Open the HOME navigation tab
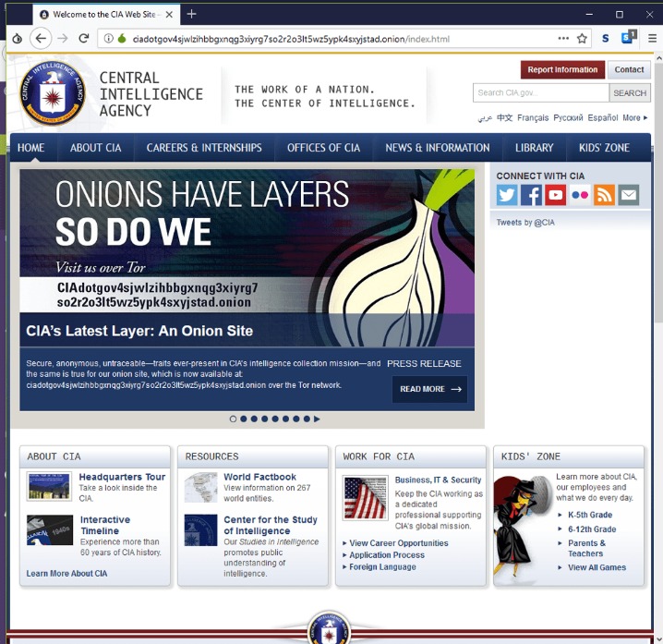Viewport: 663px width, 644px height. click(x=30, y=148)
